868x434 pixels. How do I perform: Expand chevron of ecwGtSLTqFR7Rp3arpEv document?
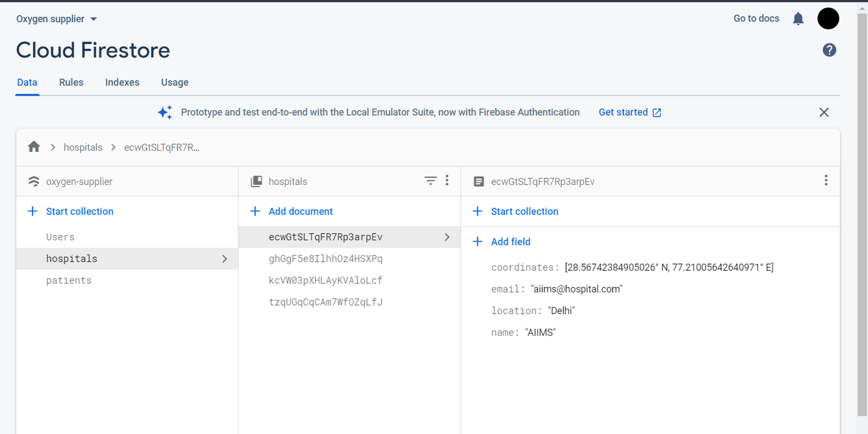[447, 237]
